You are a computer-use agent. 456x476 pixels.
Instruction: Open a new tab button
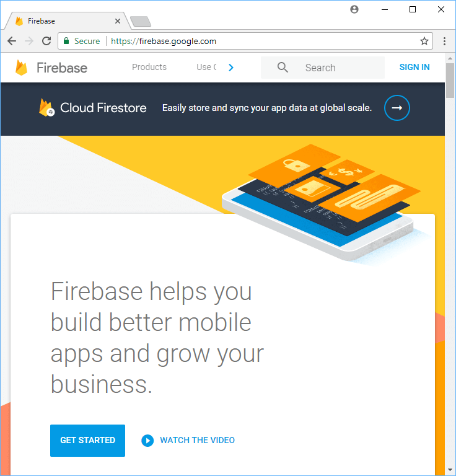coord(141,22)
